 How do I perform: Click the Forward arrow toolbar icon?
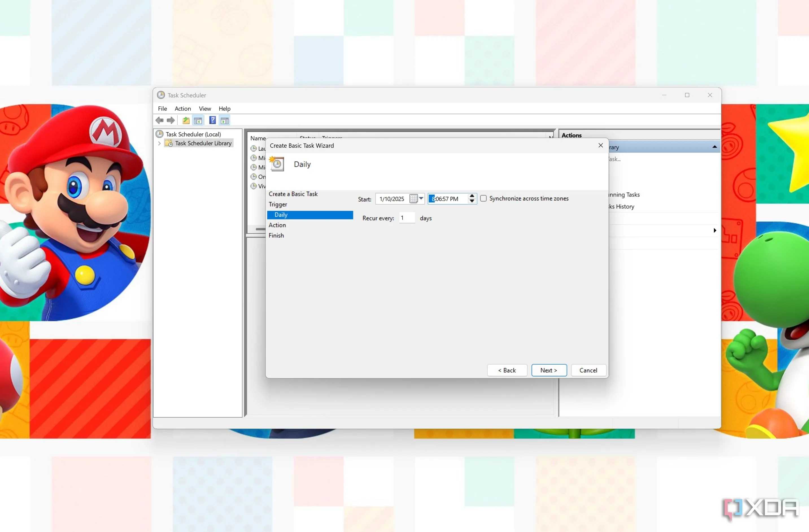point(171,120)
